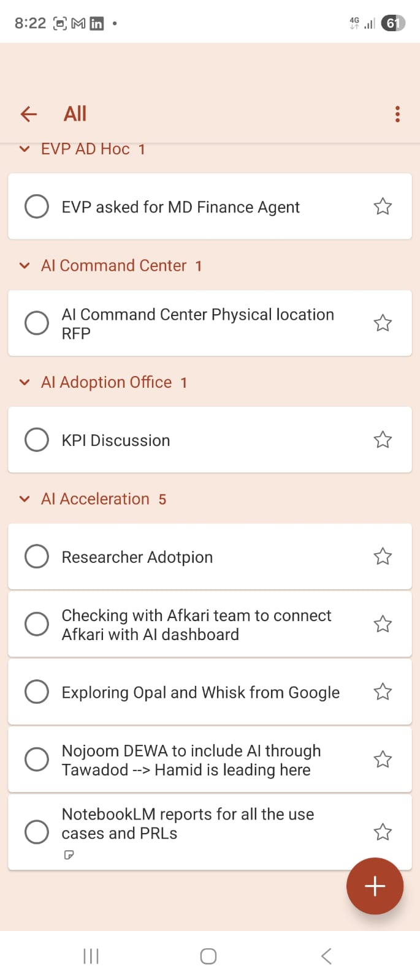Image resolution: width=420 pixels, height=980 pixels.
Task: Mark KPI Discussion as complete
Action: pyautogui.click(x=37, y=440)
